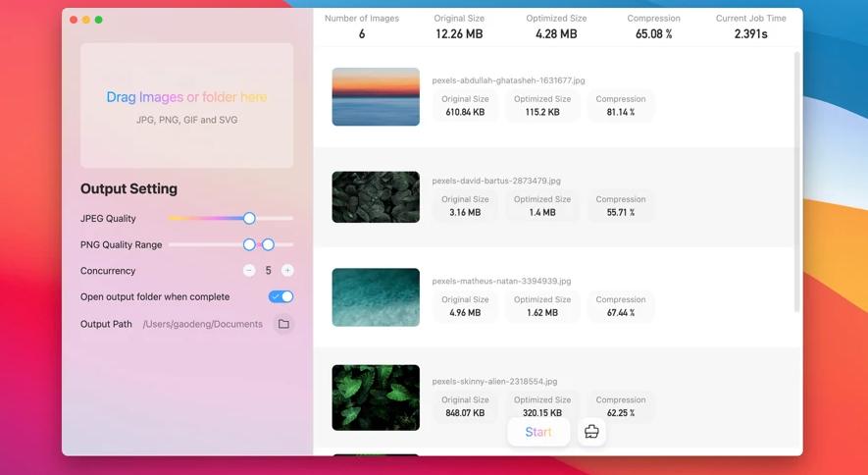Click the 4.96 MB original size value
This screenshot has height=475, width=868.
pyautogui.click(x=465, y=312)
